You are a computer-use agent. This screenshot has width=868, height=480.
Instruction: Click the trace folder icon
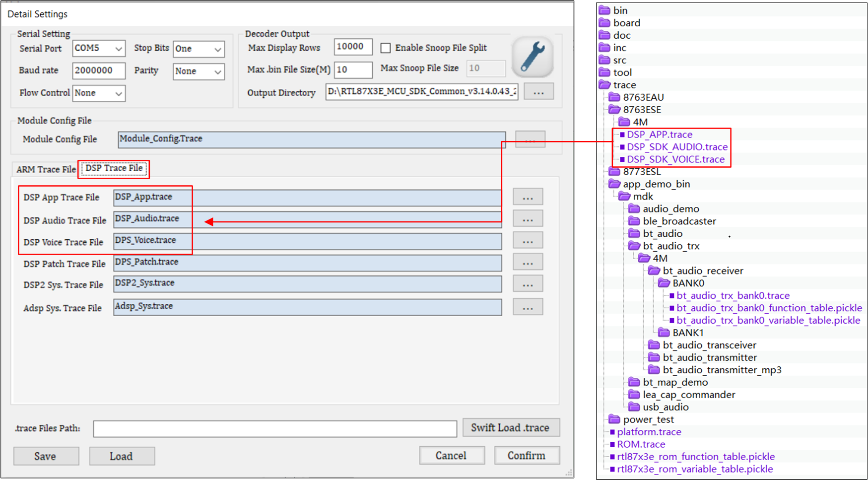pos(604,85)
